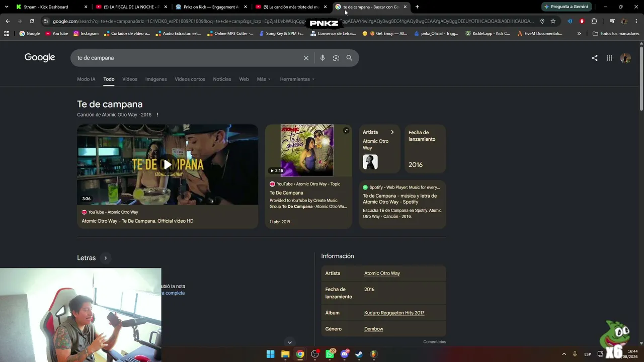This screenshot has width=644, height=362.
Task: Click the location pin in address bar
Action: [x=542, y=21]
